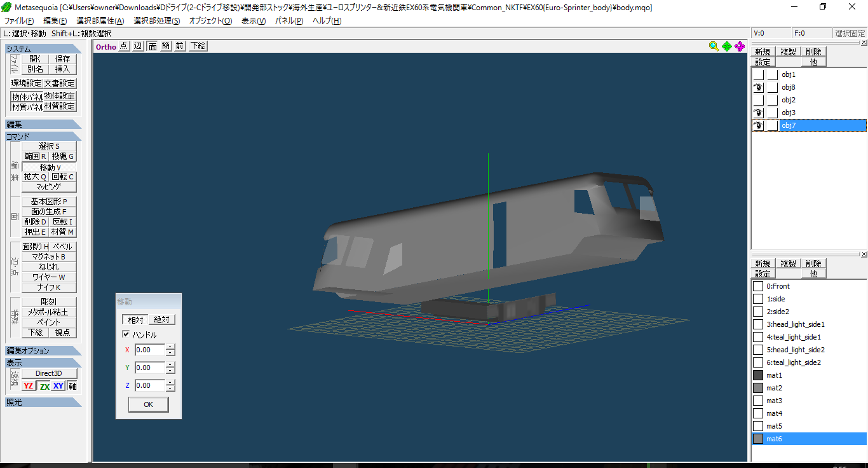
Task: Expand the 照光 panel section
Action: pos(43,403)
